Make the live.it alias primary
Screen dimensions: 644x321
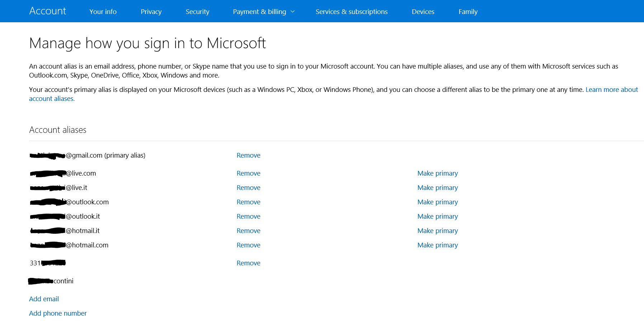pyautogui.click(x=437, y=188)
